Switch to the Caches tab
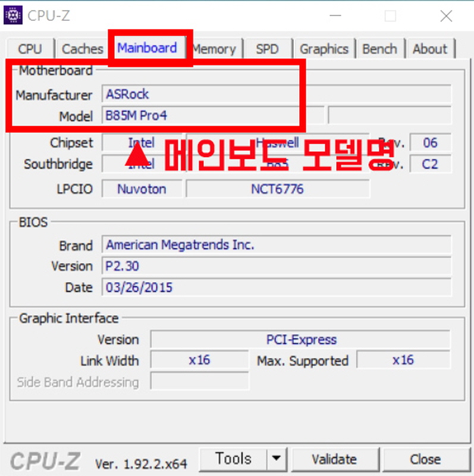The image size is (474, 476). [83, 49]
